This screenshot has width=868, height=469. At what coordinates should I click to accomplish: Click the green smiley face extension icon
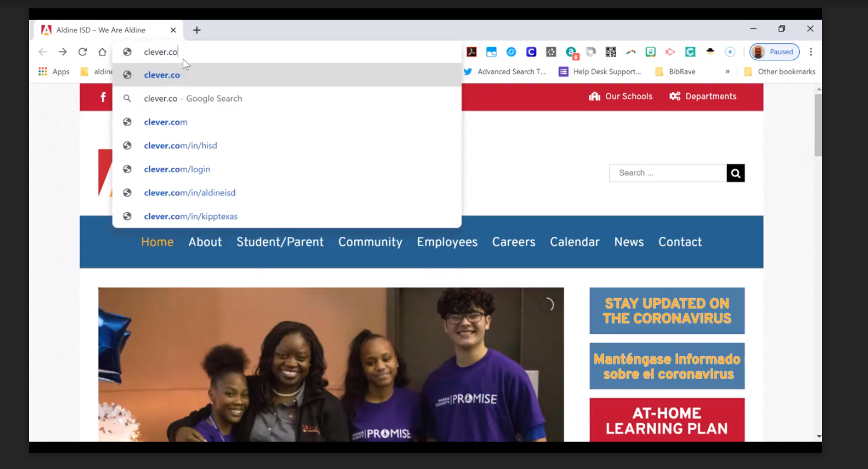pos(651,52)
